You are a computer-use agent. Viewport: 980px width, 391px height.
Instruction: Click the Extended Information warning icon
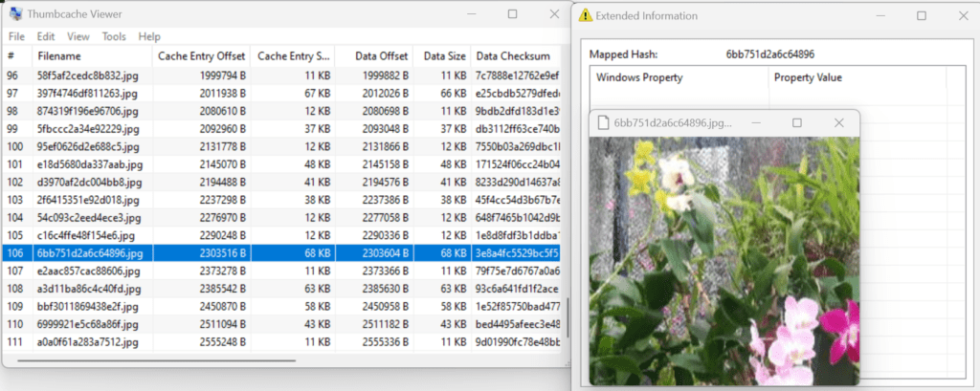[586, 15]
